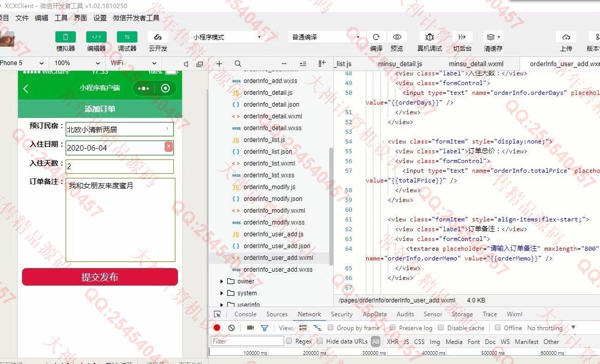Screen dimensions: 600x364
Task: Click the compile refresh icon
Action: click(376, 37)
